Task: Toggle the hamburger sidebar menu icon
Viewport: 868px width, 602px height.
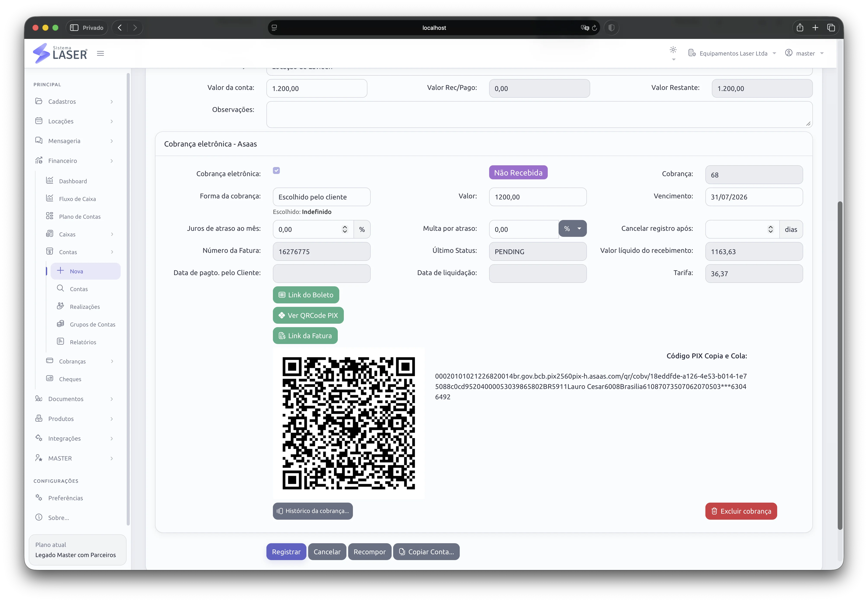Action: [x=100, y=54]
